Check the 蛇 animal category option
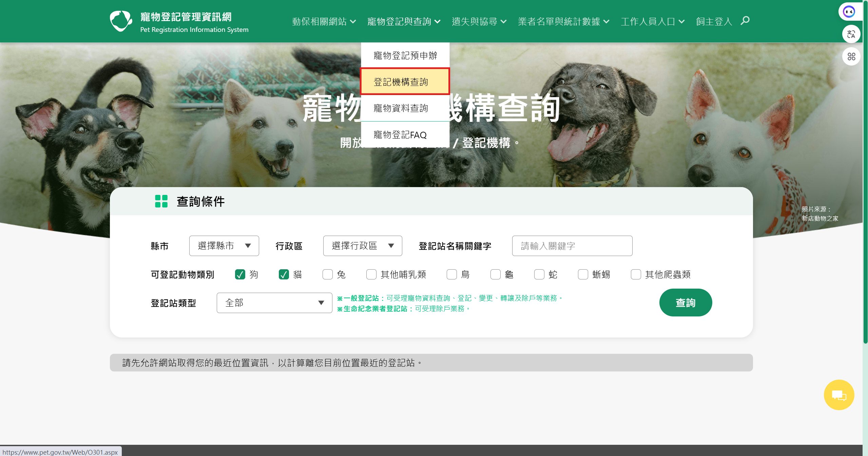The image size is (868, 456). [x=539, y=274]
